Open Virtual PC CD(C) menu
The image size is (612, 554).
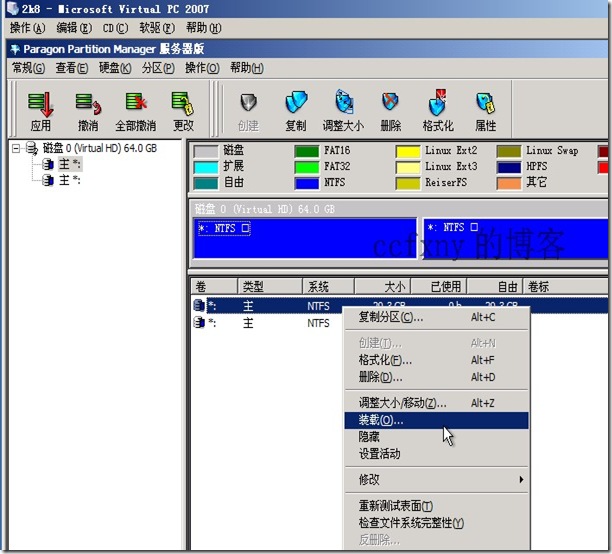(x=116, y=28)
